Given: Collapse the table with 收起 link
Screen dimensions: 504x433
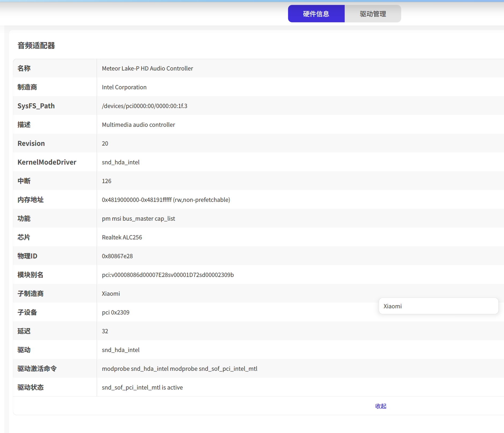Looking at the screenshot, I should click(x=381, y=406).
